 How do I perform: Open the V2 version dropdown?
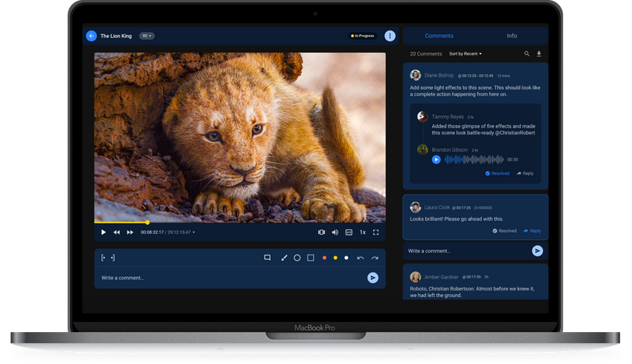tap(146, 36)
